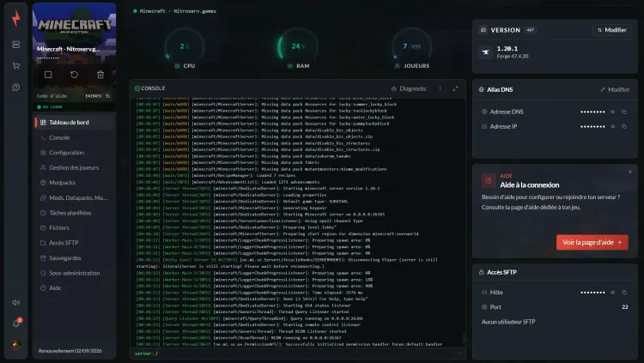Click the version 1.20.1 text
The width and height of the screenshot is (644, 363).
[x=507, y=48]
